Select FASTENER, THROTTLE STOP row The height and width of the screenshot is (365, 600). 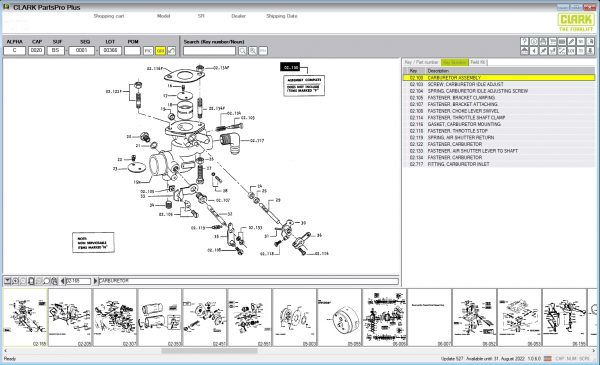(499, 131)
